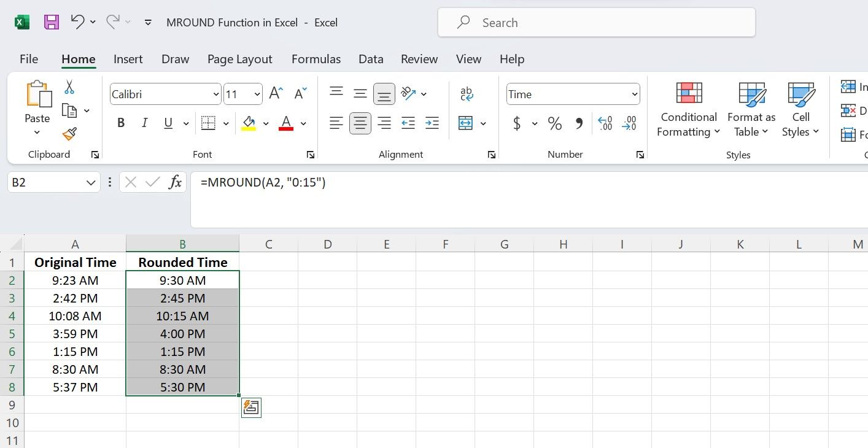
Task: Click the Format as Table button
Action: point(751,110)
